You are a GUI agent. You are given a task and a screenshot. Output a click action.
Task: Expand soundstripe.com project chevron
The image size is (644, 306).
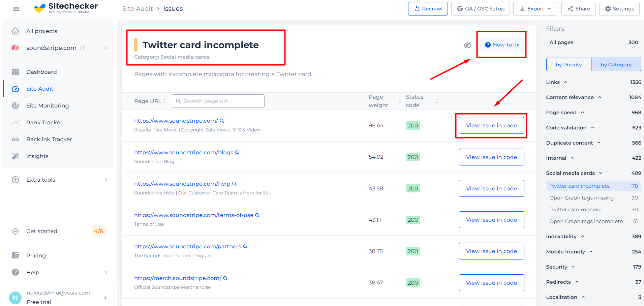click(105, 48)
